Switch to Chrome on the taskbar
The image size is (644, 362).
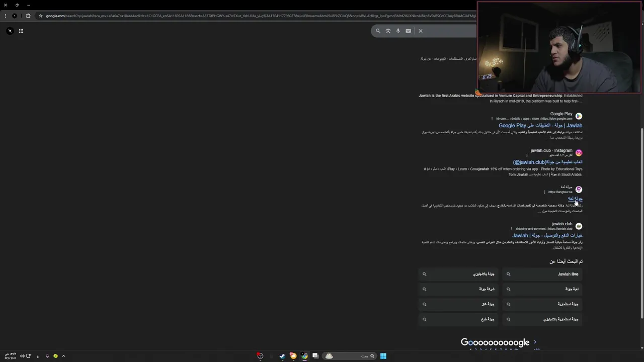tap(304, 356)
